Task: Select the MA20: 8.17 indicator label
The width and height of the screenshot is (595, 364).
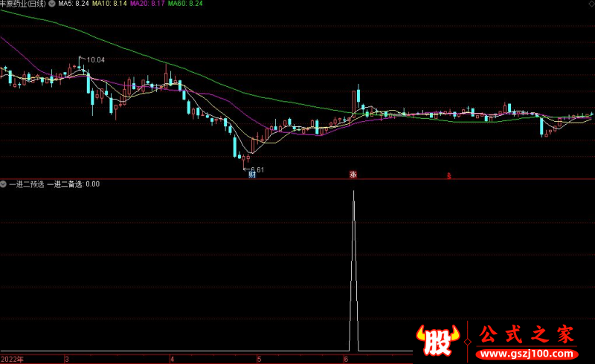Action: (147, 4)
